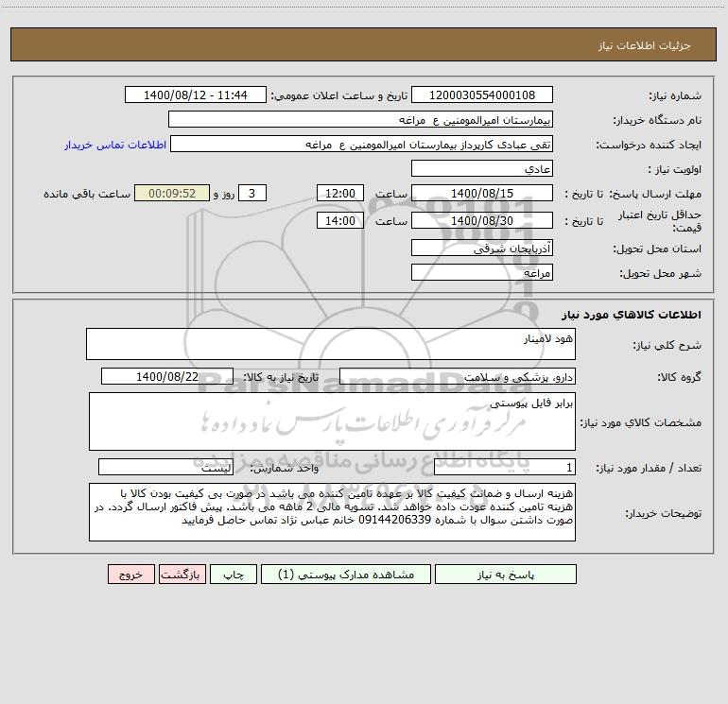This screenshot has width=728, height=704.
Task: Click the 'پاسخ به نیاز' button
Action: tap(505, 574)
